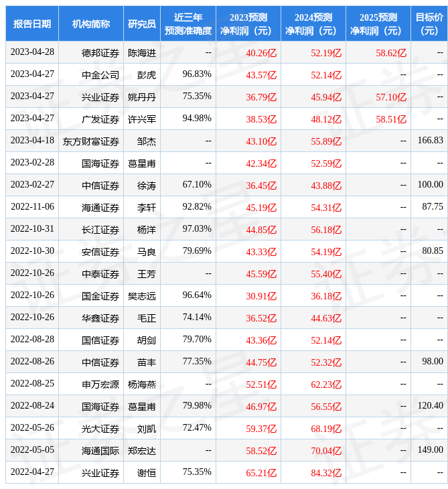Click accuracy value 97.03%

(197, 229)
